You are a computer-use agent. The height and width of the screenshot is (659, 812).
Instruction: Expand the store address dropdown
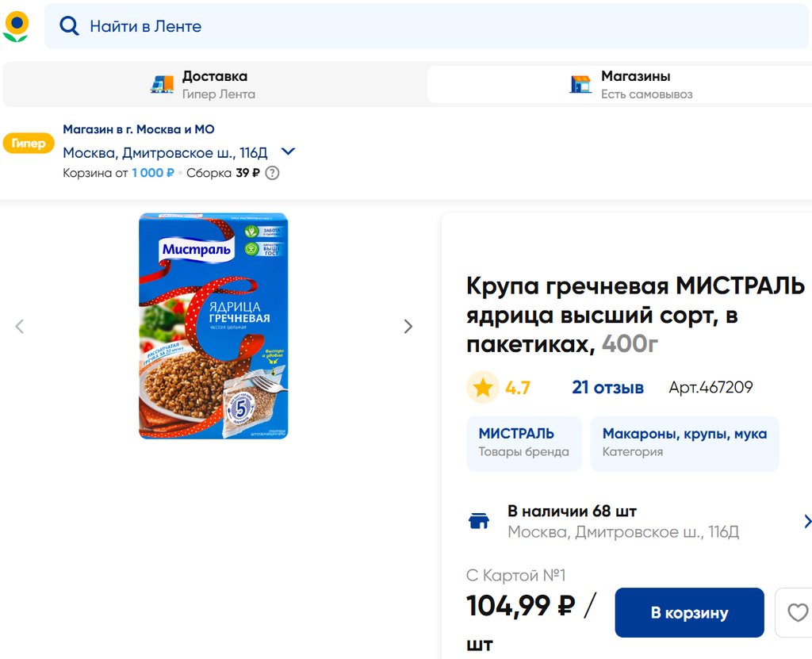288,151
